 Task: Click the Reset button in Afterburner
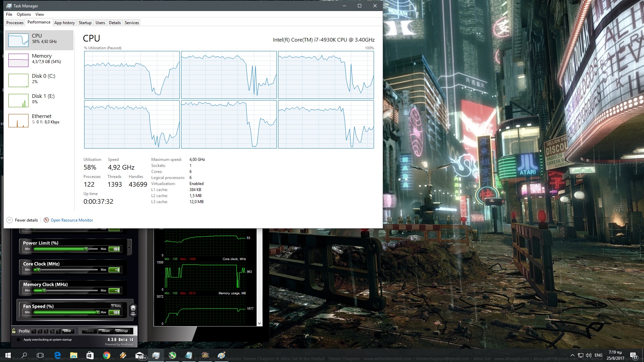tap(106, 331)
